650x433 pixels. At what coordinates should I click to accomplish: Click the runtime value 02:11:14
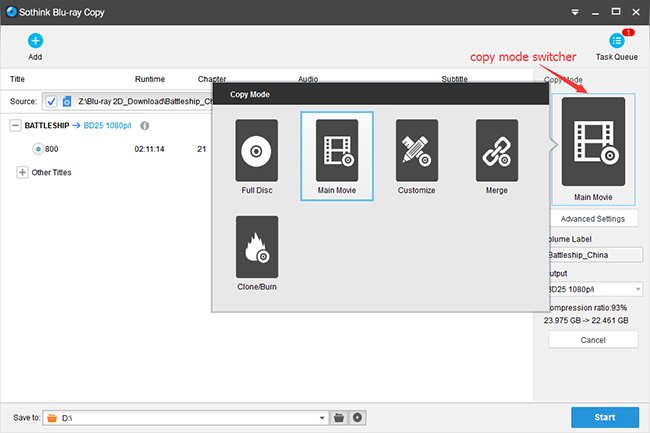149,149
